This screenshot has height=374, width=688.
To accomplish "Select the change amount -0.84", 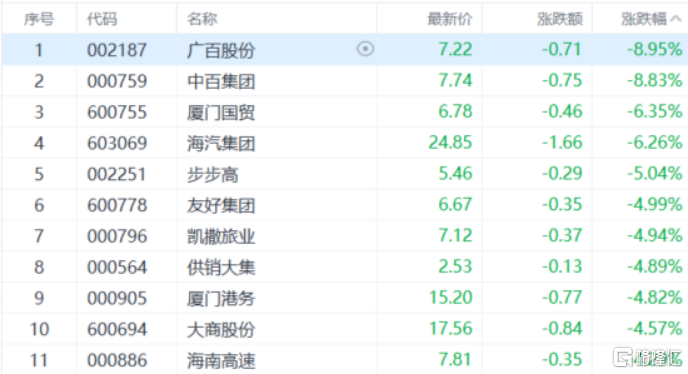I will 562,328.
